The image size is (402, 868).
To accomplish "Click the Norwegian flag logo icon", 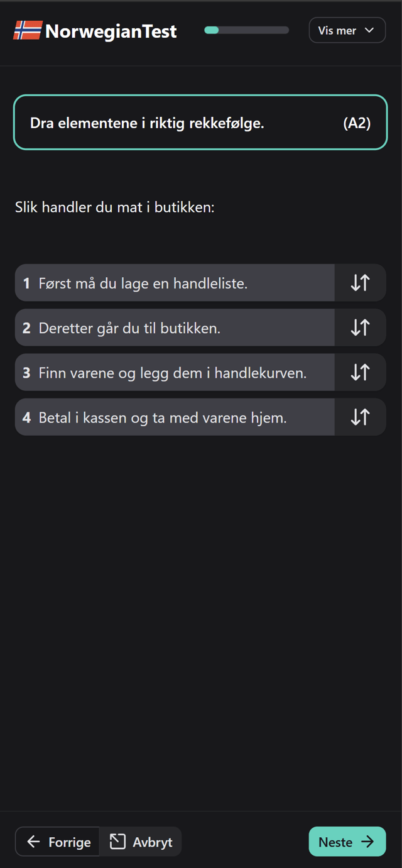I will tap(28, 30).
